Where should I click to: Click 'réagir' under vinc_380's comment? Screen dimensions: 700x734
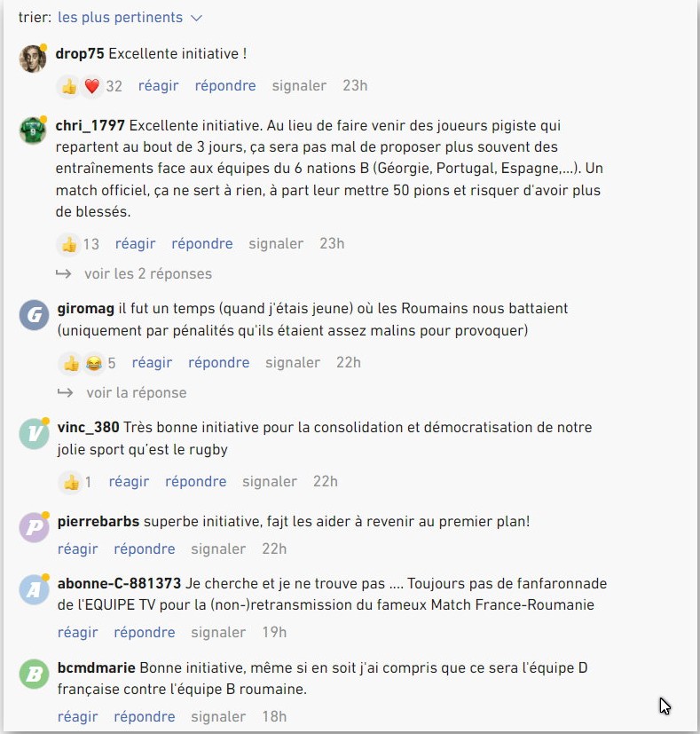click(129, 482)
